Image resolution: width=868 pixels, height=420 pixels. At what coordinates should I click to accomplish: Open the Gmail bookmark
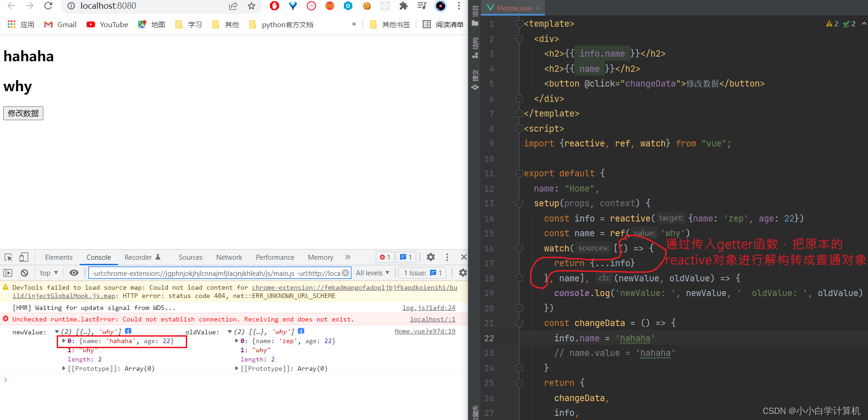tap(60, 24)
